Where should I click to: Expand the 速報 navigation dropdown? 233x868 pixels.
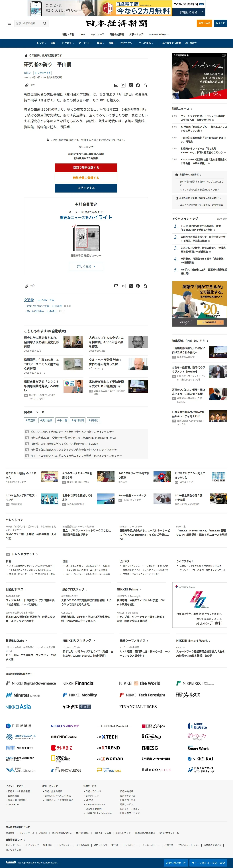tap(54, 43)
